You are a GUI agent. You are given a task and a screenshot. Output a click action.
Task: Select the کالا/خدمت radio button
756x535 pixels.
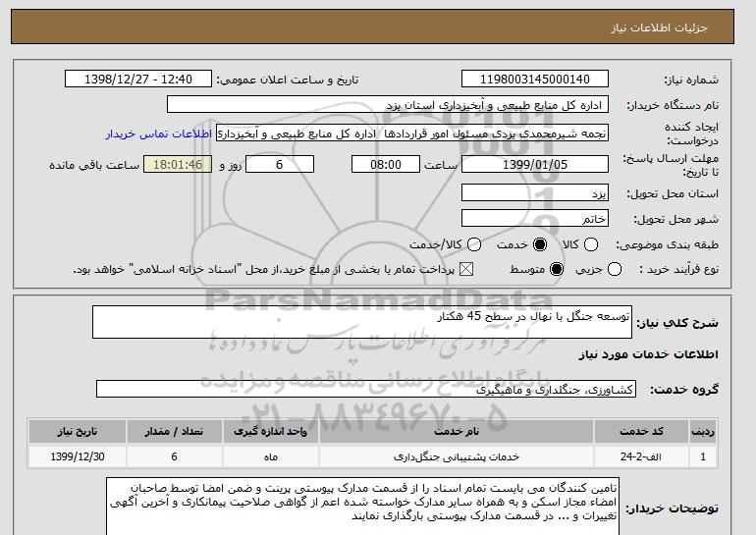[474, 244]
